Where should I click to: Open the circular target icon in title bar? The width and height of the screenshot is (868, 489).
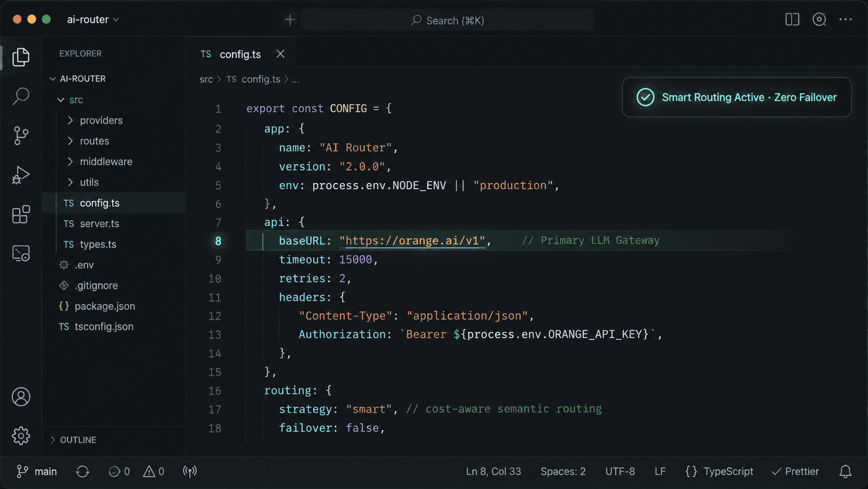tap(819, 20)
